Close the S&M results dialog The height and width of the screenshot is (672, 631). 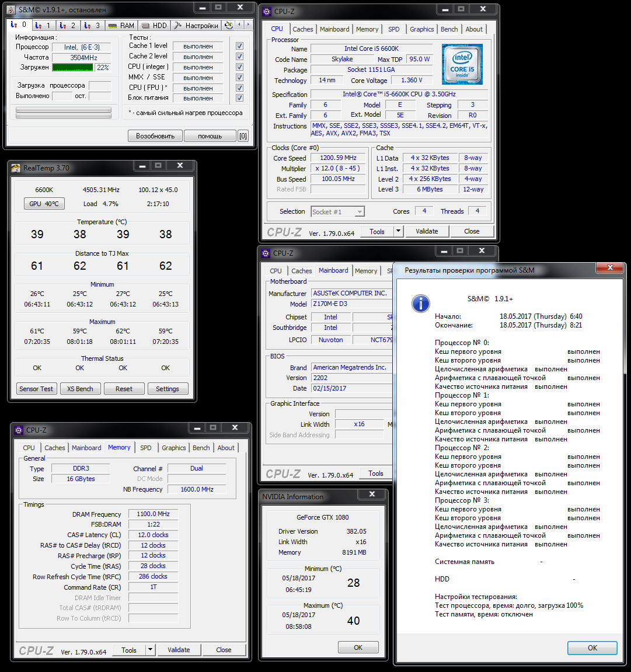click(610, 267)
